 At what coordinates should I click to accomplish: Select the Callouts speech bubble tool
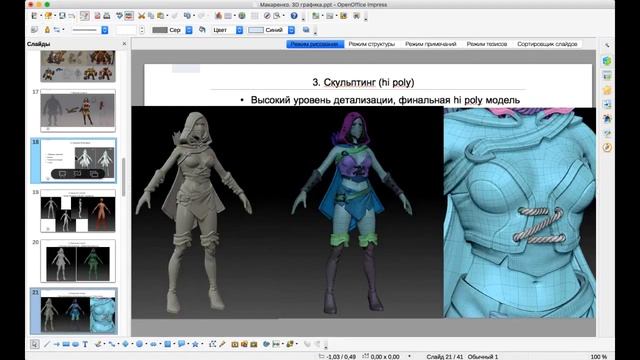181,344
